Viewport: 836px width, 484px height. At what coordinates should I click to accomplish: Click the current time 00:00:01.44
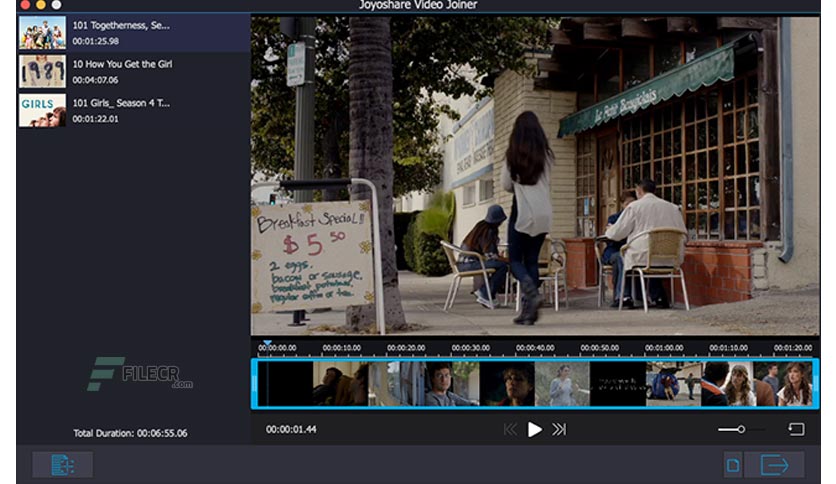pyautogui.click(x=291, y=430)
